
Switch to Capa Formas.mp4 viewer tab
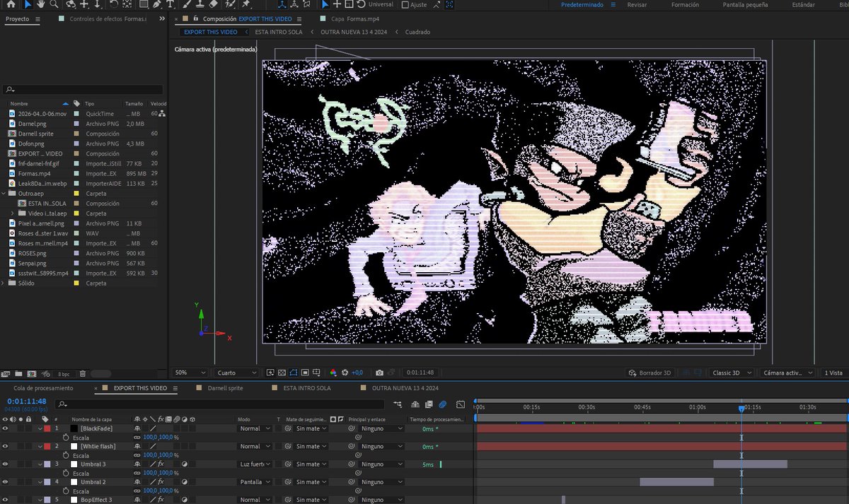click(x=354, y=19)
